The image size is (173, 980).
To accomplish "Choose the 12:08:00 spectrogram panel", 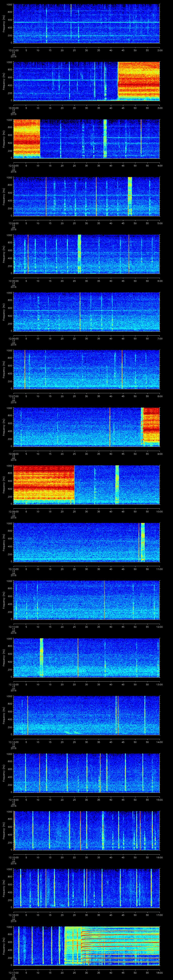I will (86, 427).
